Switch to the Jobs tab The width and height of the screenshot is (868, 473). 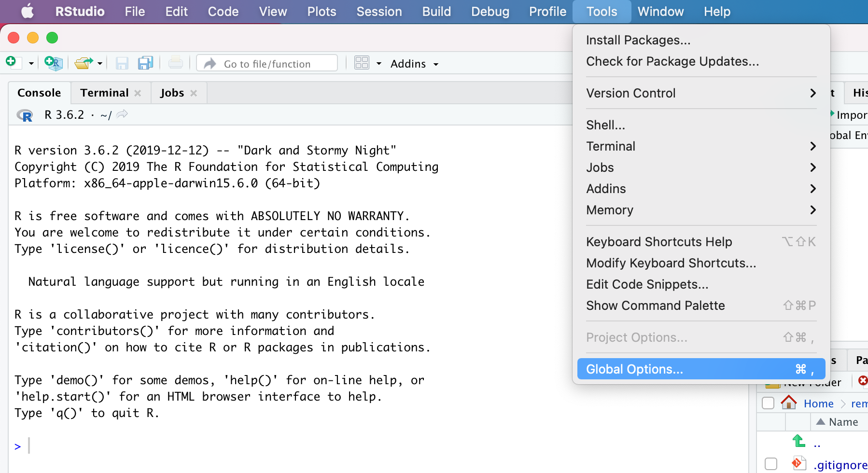click(172, 93)
